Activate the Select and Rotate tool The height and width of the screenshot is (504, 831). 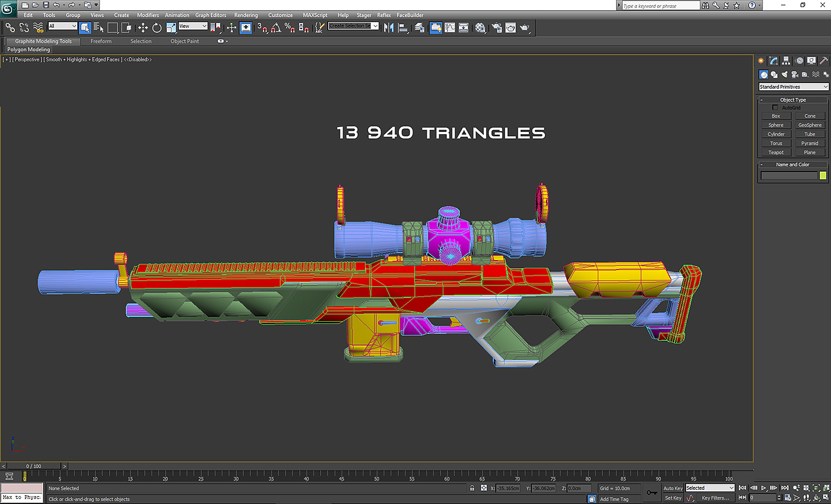pyautogui.click(x=157, y=27)
